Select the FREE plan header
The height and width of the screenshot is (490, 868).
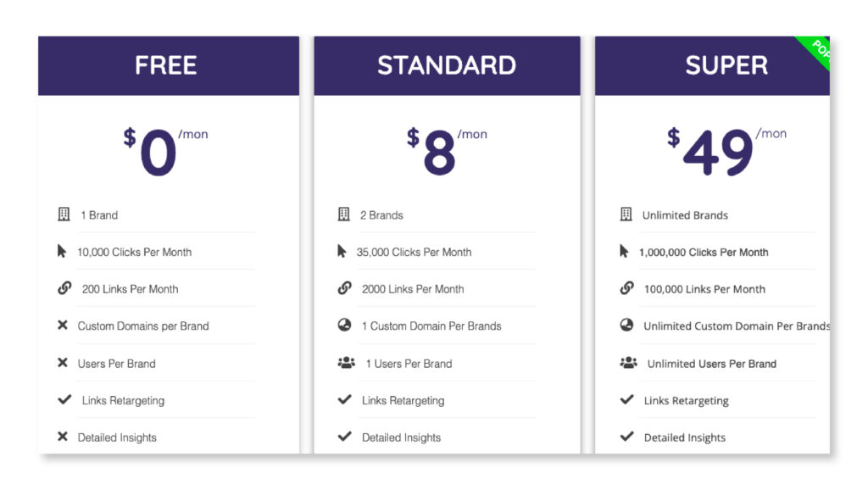tap(166, 65)
